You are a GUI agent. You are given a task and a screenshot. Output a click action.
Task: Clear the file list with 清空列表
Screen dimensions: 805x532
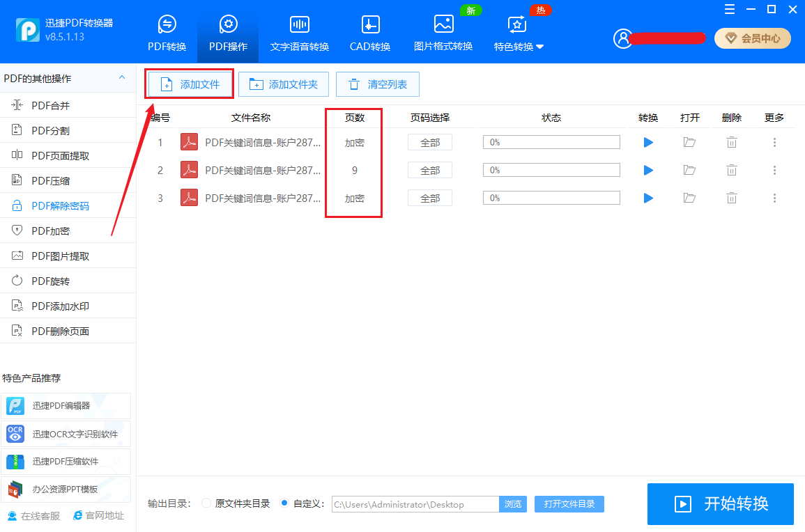click(377, 84)
